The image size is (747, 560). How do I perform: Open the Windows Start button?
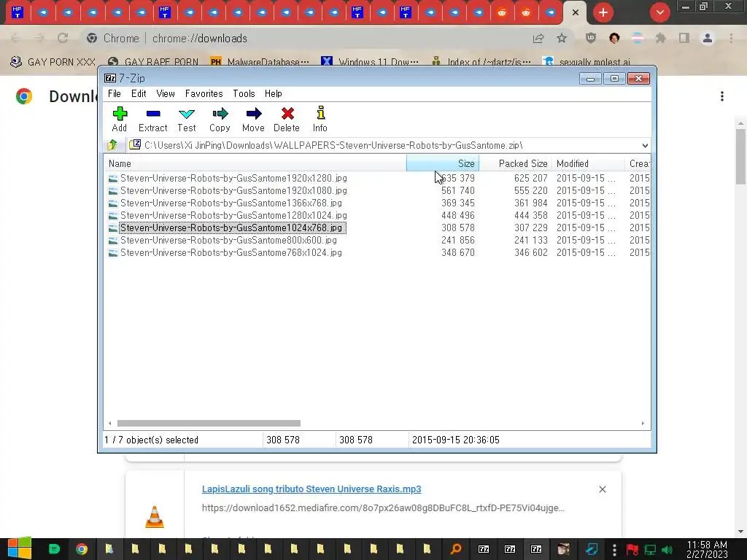pos(20,548)
